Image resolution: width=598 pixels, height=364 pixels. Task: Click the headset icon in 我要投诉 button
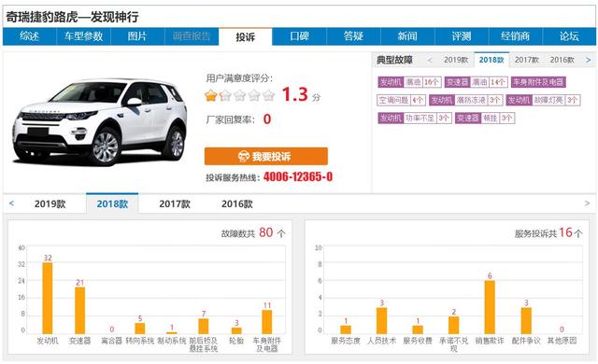pos(243,156)
